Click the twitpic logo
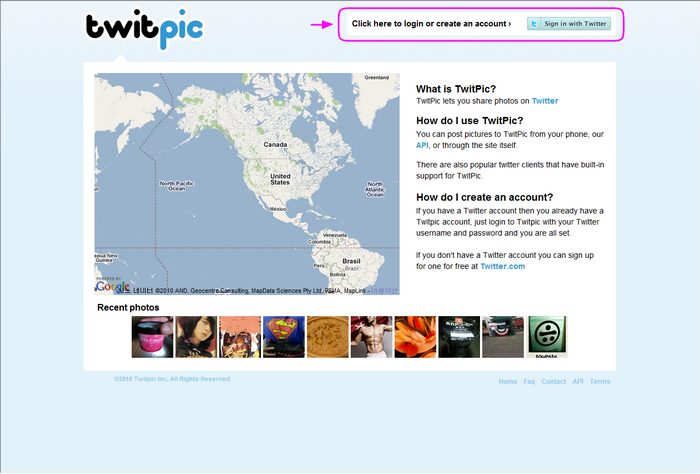Screen dimensions: 700x474 [144, 29]
